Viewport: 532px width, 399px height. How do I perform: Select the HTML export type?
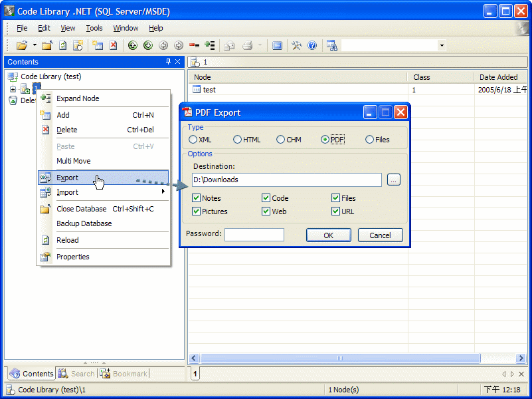point(237,139)
